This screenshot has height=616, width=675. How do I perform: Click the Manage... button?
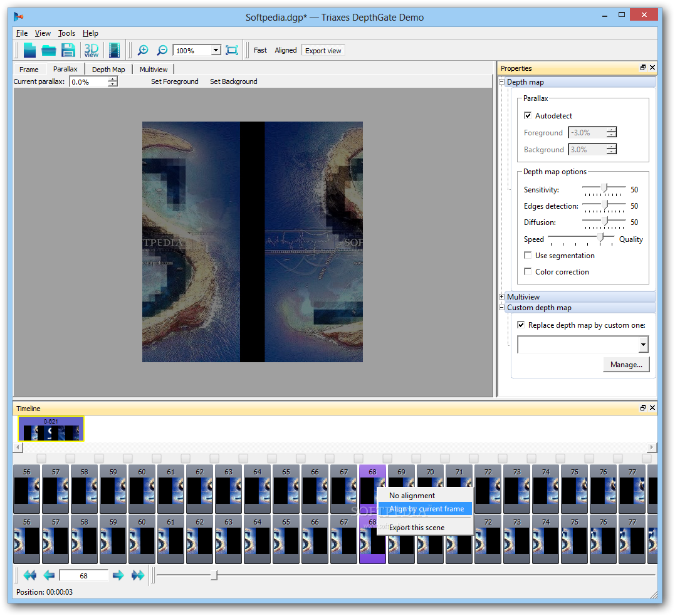[x=626, y=365]
